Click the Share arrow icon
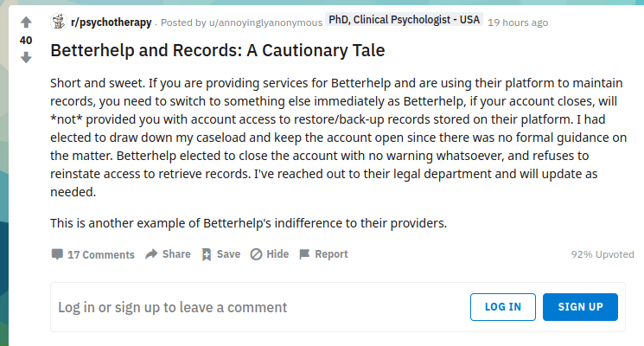644x346 pixels. 151,254
